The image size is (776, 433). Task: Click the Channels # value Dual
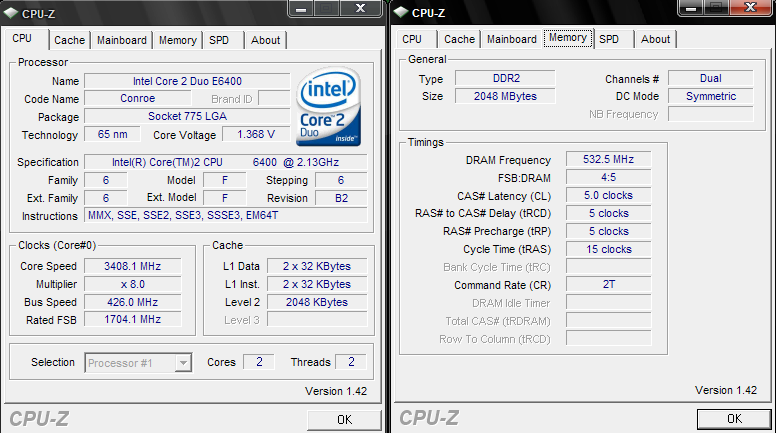click(x=711, y=78)
